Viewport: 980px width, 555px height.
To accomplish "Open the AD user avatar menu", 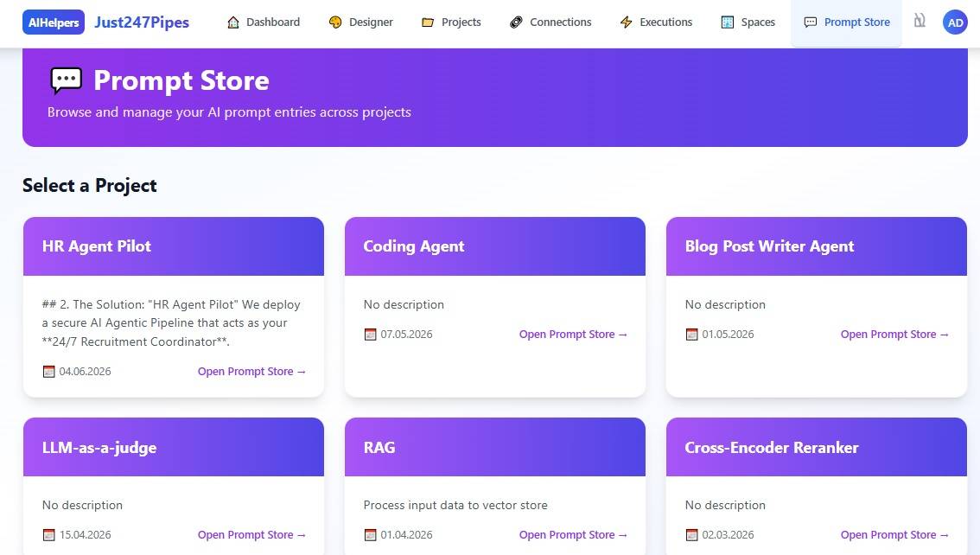I will point(955,22).
